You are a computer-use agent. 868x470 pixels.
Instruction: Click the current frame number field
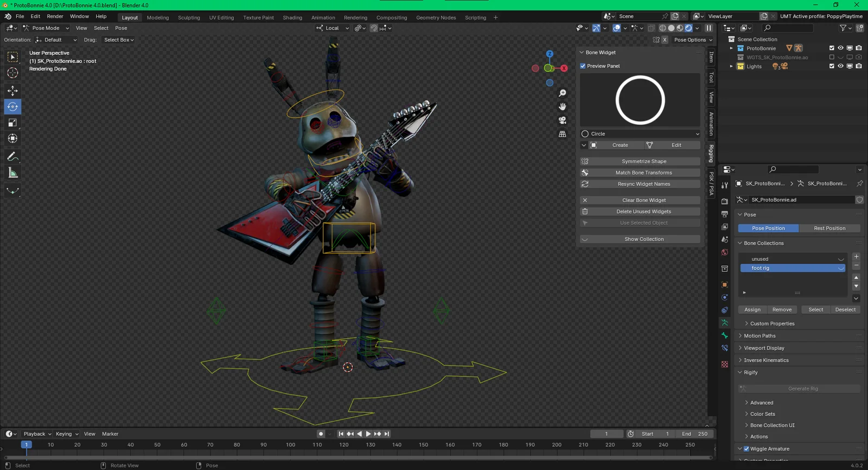(x=607, y=434)
